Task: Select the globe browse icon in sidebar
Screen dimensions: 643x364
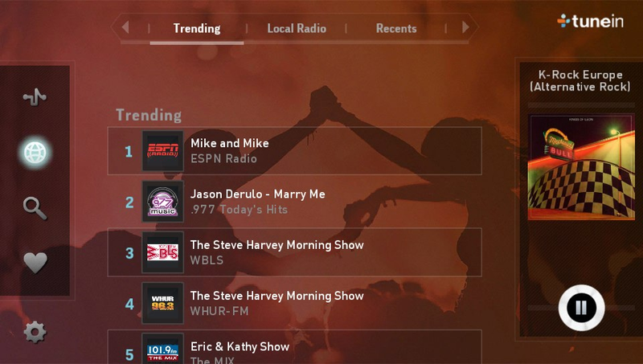Action: tap(35, 153)
